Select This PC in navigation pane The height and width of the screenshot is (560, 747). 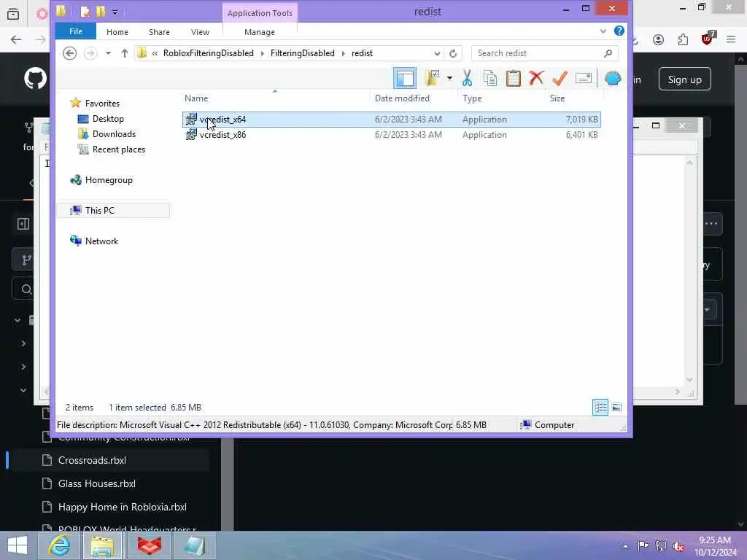(99, 211)
